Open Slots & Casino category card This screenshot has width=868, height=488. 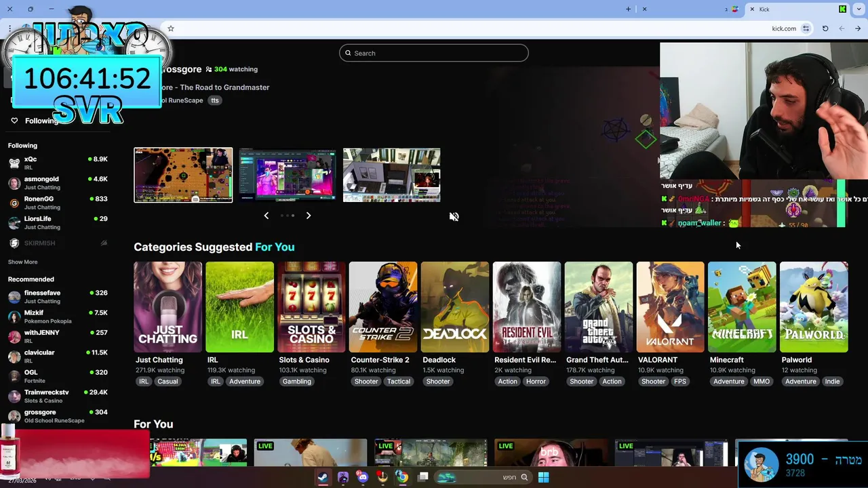click(311, 307)
